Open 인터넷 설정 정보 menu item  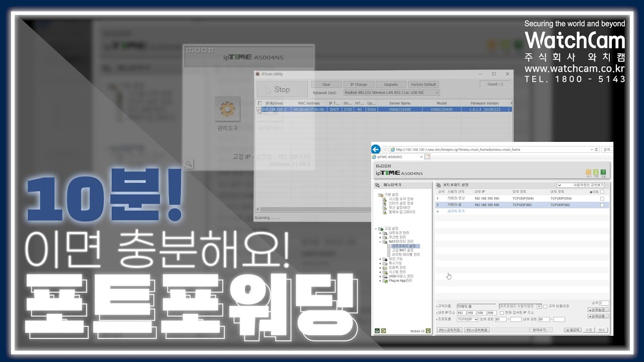pos(401,203)
